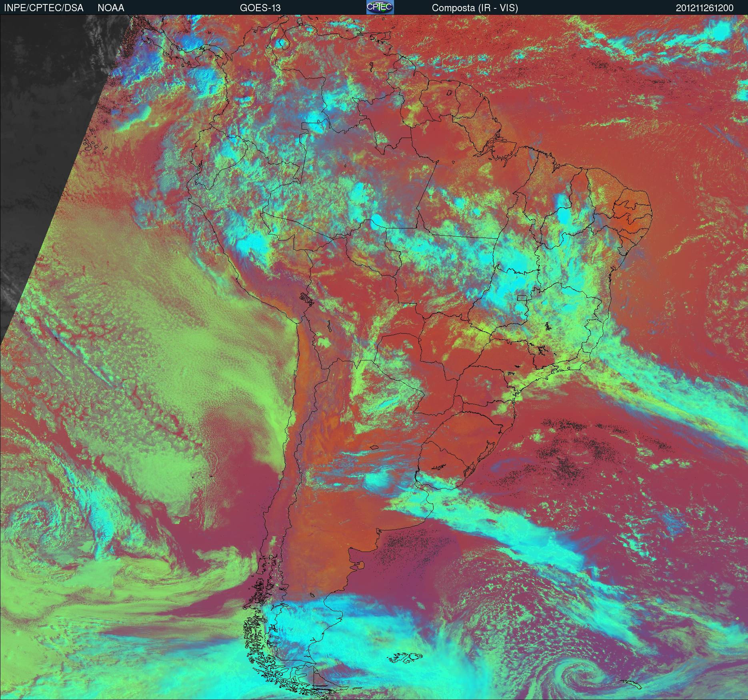Click the 201211261200 timestamp
Image resolution: width=748 pixels, height=700 pixels.
point(704,8)
